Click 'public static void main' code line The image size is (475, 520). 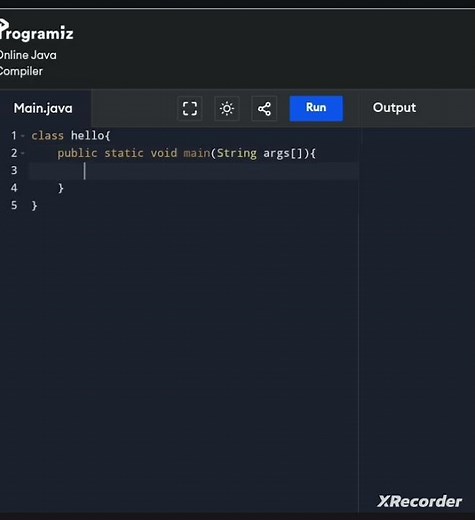pos(186,153)
